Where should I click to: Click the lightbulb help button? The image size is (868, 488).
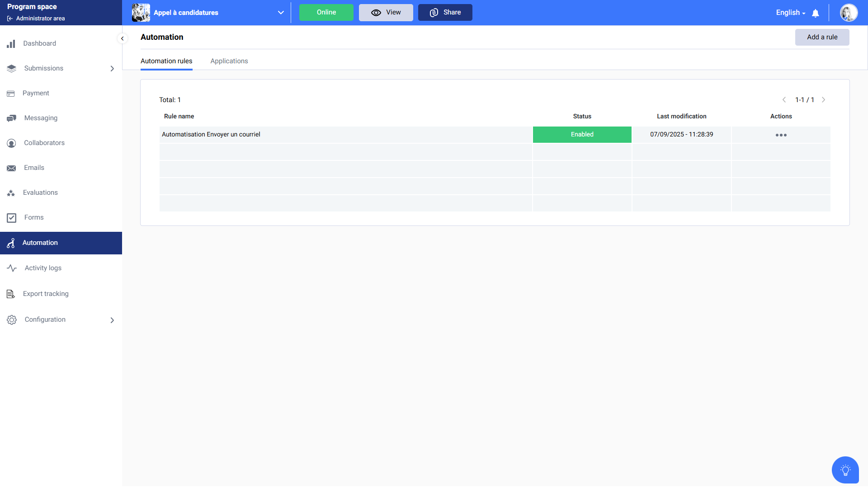click(x=845, y=470)
